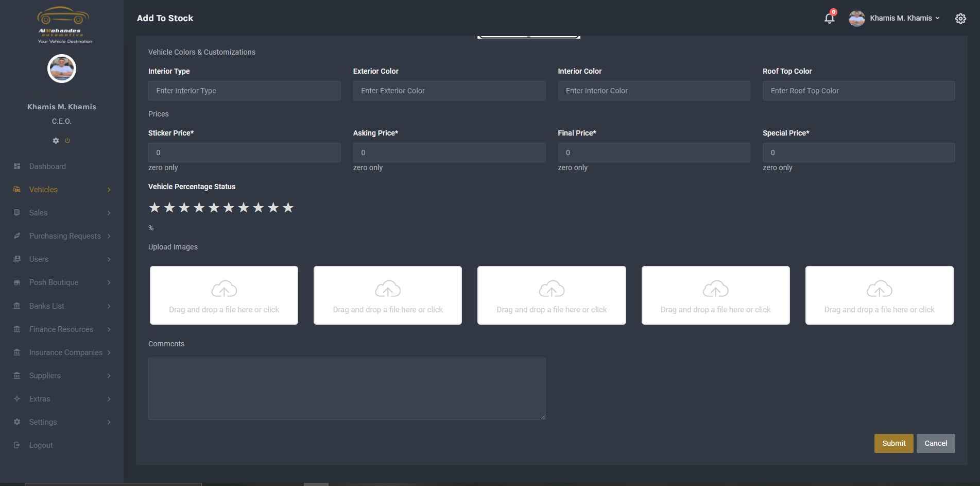The height and width of the screenshot is (486, 980).
Task: Expand the Sales menu chevron
Action: pos(109,213)
